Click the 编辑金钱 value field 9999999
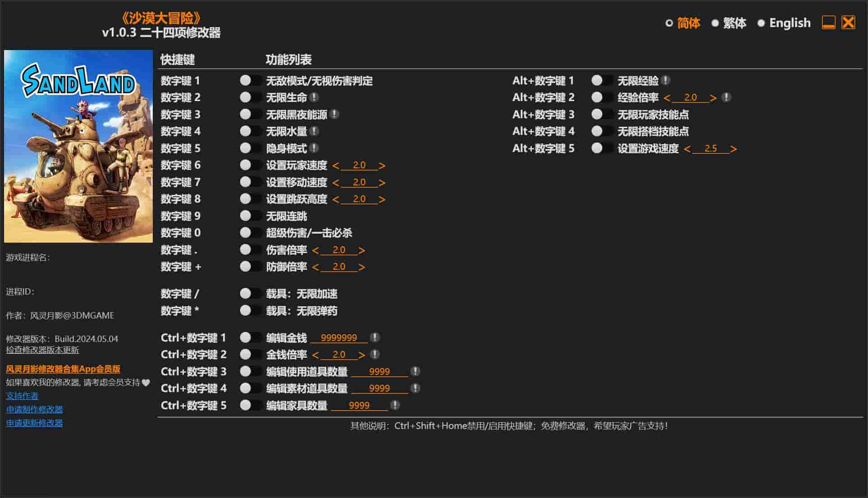Screen dimensions: 868x498 click(x=338, y=338)
